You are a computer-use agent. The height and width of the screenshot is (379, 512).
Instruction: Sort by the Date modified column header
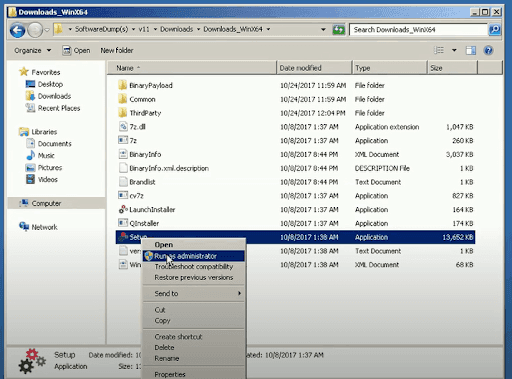(x=314, y=68)
